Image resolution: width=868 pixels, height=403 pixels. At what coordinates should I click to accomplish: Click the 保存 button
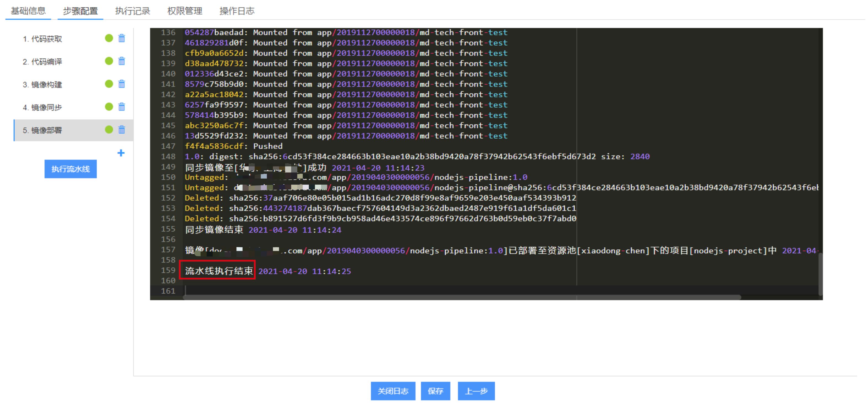tap(435, 391)
